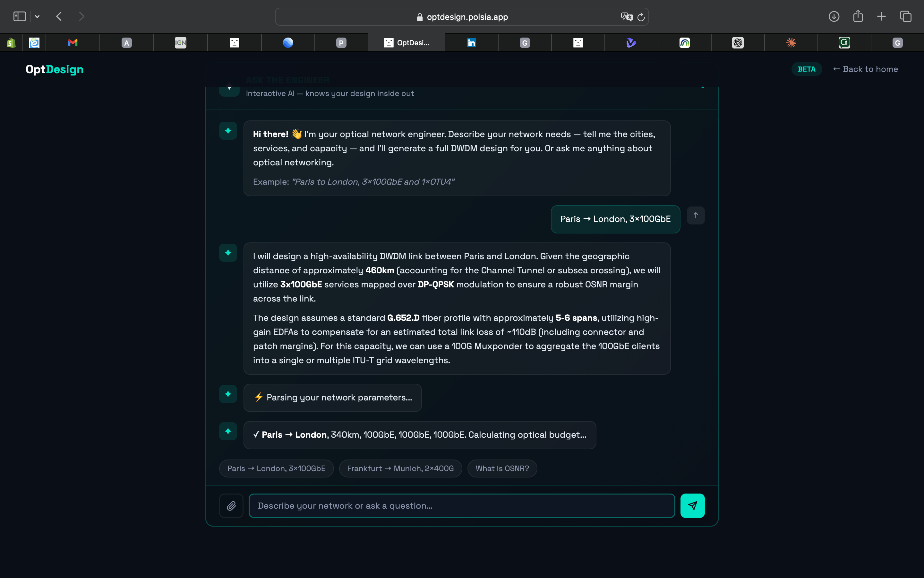Open the tab with letter P icon
Image resolution: width=924 pixels, height=578 pixels.
[x=341, y=42]
